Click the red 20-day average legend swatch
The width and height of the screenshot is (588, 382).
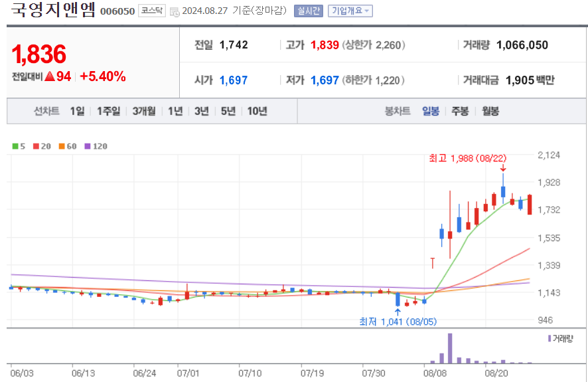[x=37, y=146]
